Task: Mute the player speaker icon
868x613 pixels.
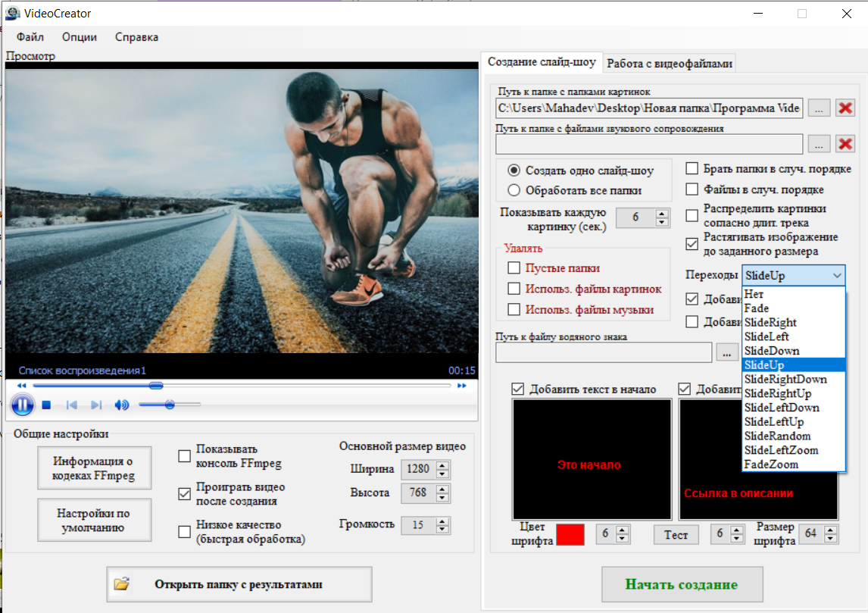Action: (121, 405)
